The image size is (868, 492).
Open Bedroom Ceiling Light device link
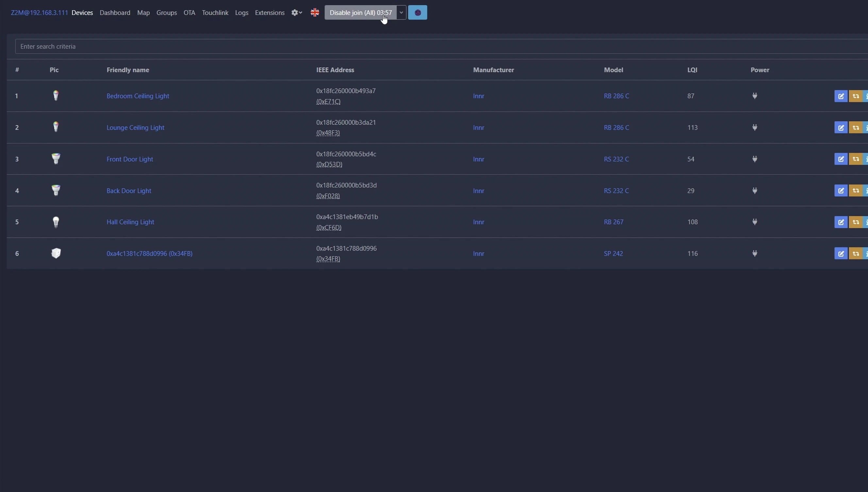(138, 96)
